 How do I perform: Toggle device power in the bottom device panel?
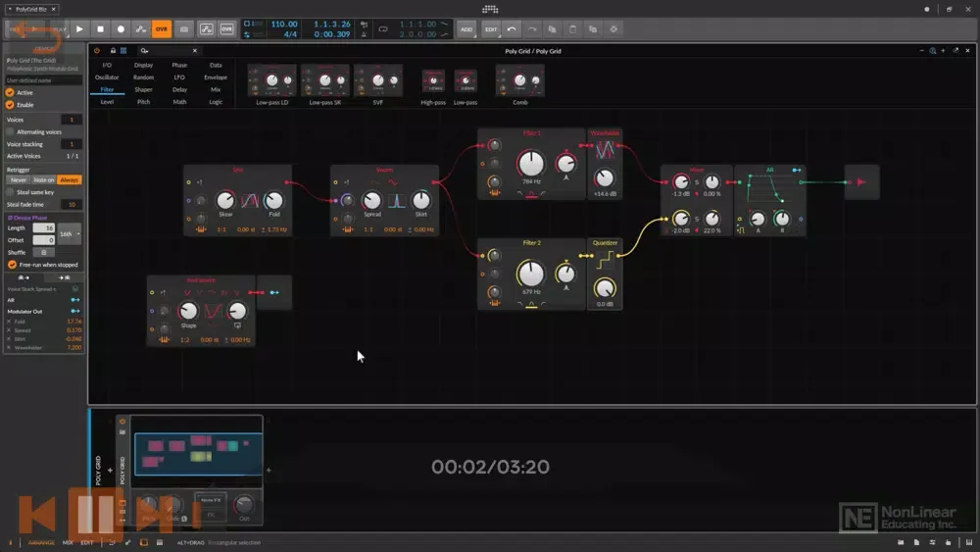coord(122,421)
